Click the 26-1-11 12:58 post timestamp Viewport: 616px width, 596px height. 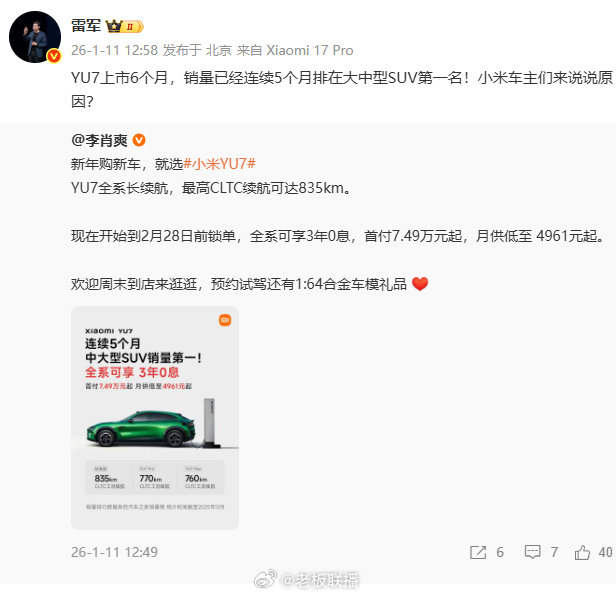click(114, 50)
